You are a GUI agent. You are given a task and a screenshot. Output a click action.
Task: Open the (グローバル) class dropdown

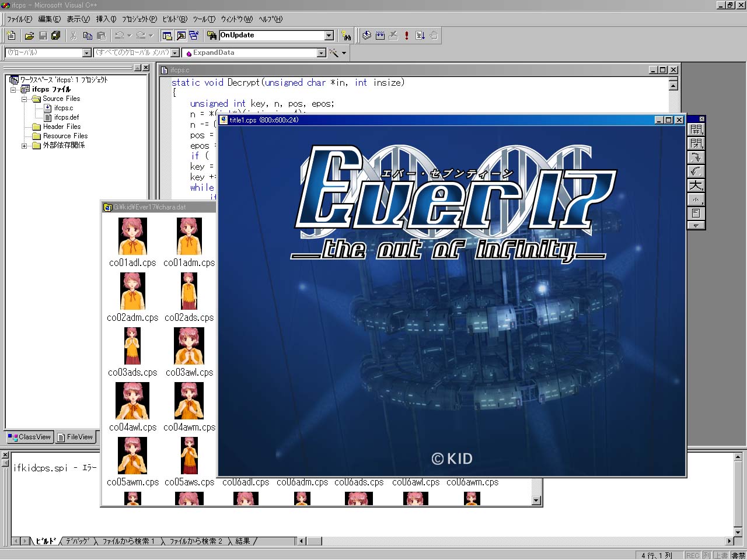87,53
